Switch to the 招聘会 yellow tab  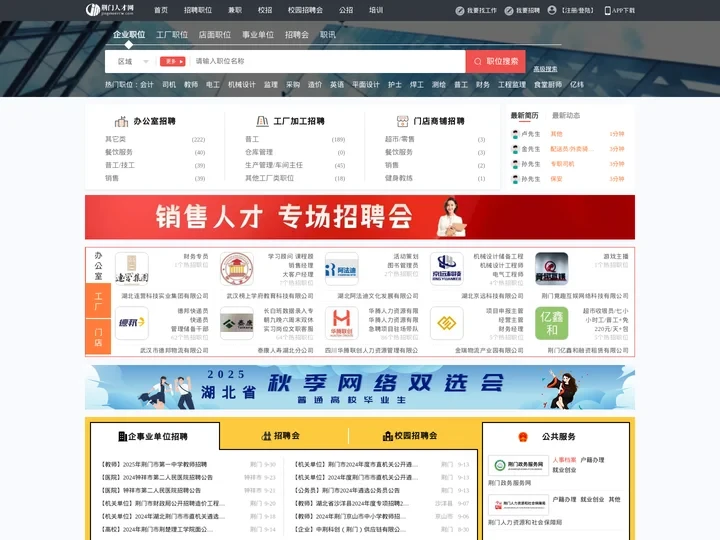tap(281, 436)
